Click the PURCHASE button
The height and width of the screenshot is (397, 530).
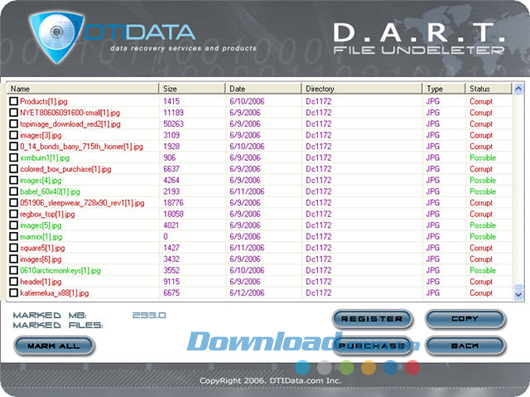372,346
